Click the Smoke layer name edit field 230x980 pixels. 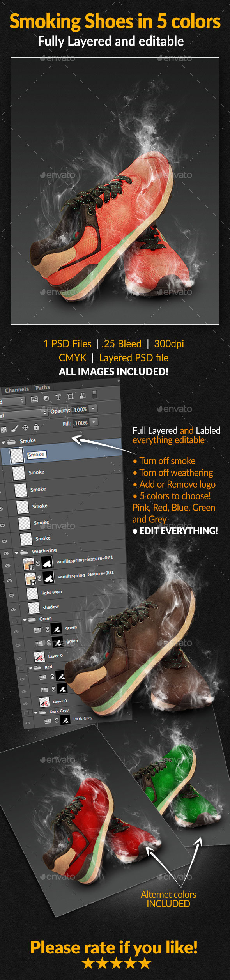coord(37,455)
